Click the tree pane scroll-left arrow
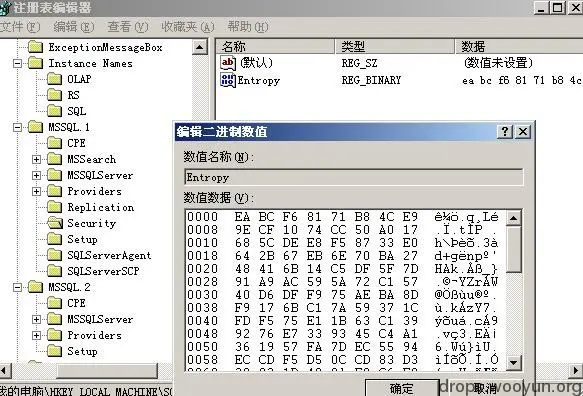 tap(5, 371)
